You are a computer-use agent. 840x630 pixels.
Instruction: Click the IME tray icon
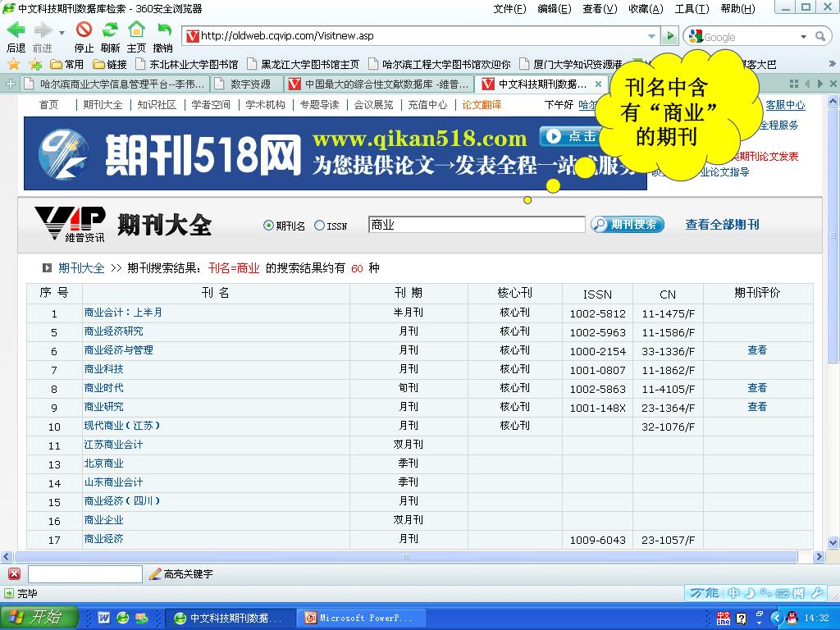coord(724,619)
